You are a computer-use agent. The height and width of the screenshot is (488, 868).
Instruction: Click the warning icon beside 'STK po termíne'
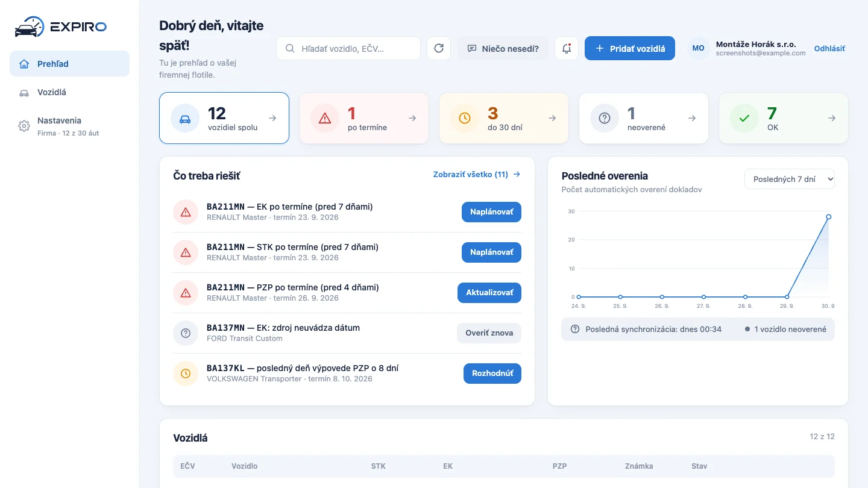tap(186, 252)
